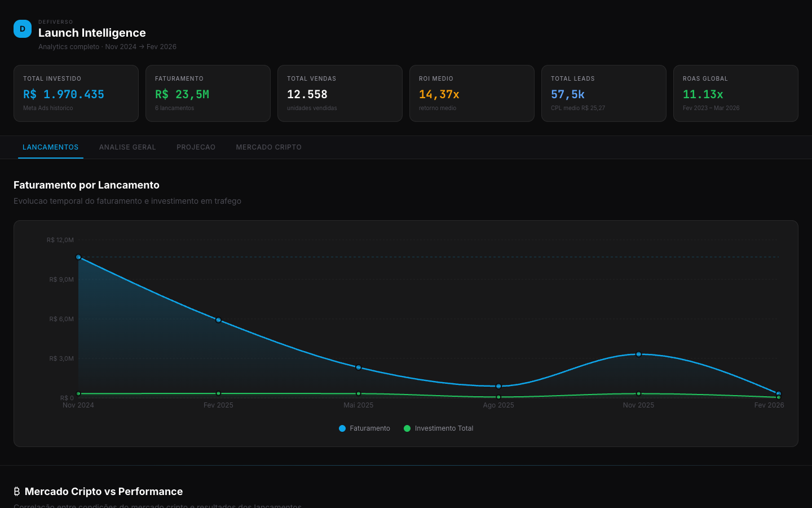This screenshot has height=508, width=812.
Task: Click the blue Faturamento legend dot
Action: click(342, 428)
